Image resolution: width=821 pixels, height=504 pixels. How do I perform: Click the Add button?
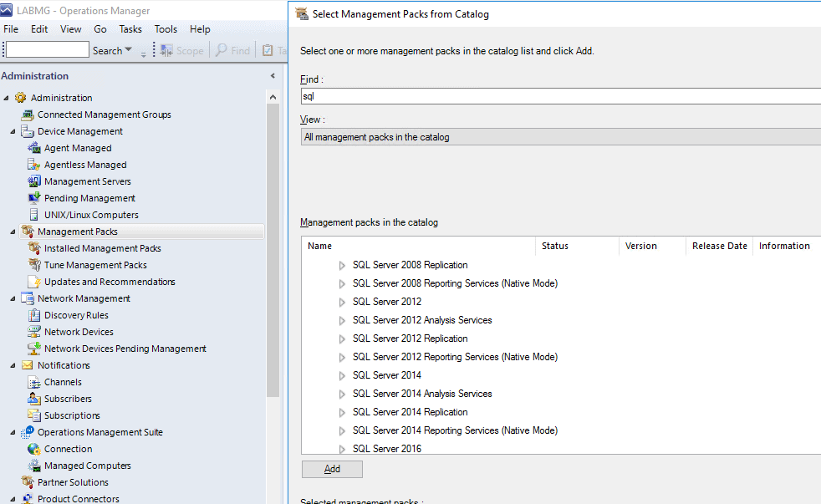point(332,469)
